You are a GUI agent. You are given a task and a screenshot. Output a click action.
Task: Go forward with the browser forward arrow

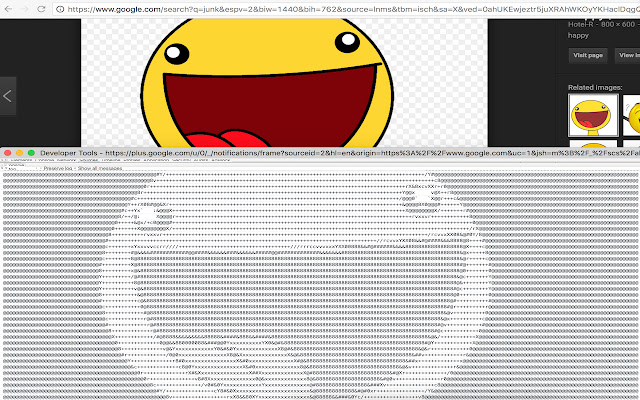[x=24, y=9]
